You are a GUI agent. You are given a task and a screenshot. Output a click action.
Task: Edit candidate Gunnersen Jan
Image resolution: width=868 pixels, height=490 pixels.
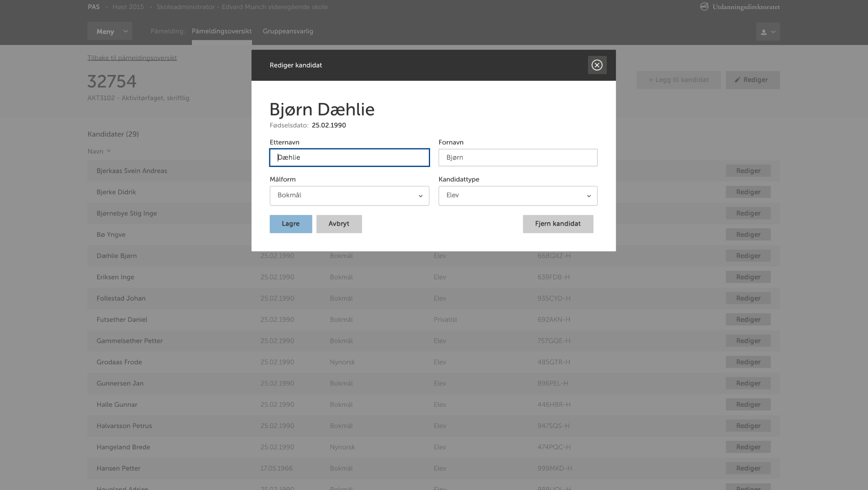tap(748, 383)
